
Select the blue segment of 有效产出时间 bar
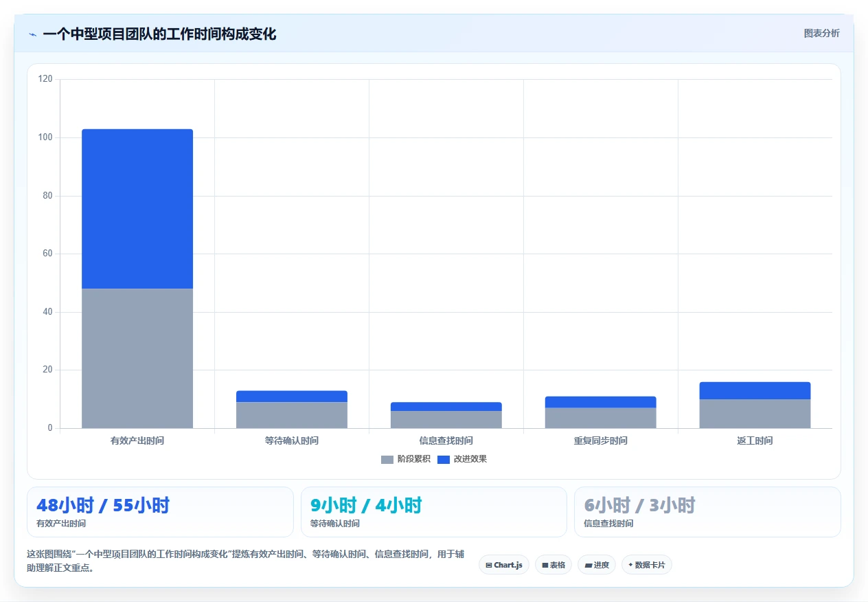click(137, 209)
